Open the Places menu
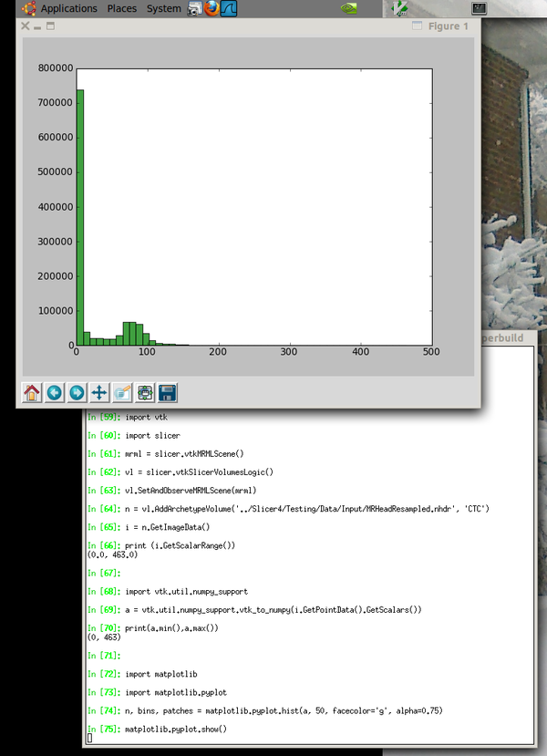The image size is (547, 756). coord(122,8)
